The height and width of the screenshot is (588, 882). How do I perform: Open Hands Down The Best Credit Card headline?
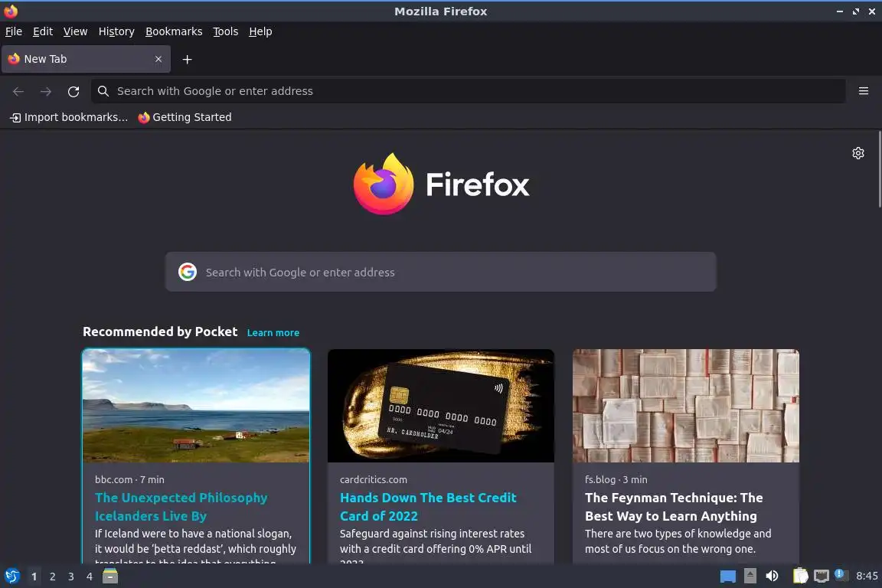pyautogui.click(x=428, y=507)
